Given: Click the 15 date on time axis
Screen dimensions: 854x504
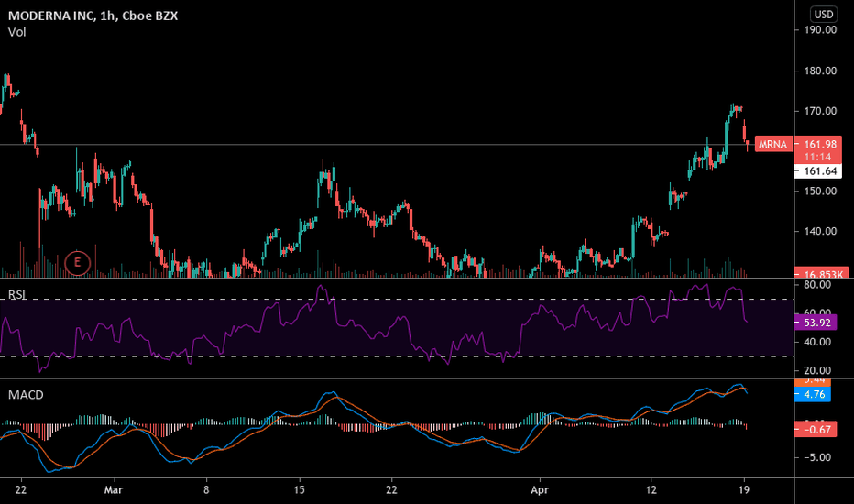Looking at the screenshot, I should click(299, 490).
